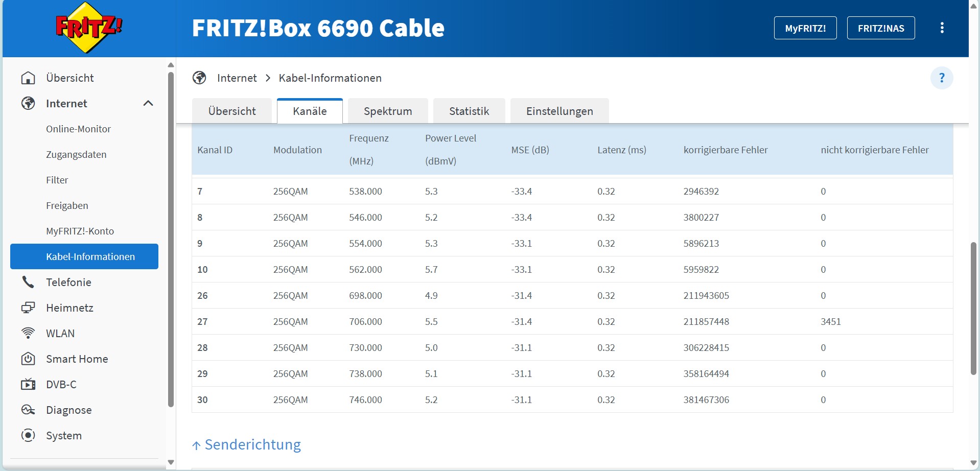Click the Telefonie phone icon
980x471 pixels.
[28, 282]
